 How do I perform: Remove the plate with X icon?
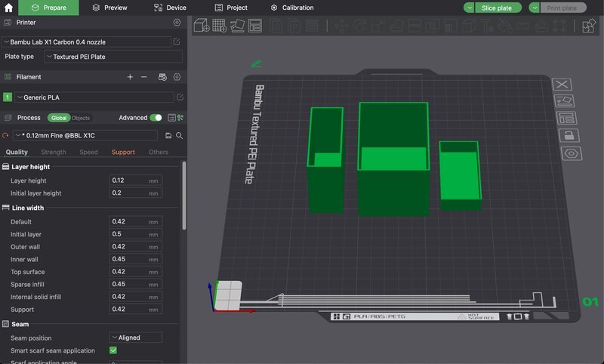click(x=562, y=85)
